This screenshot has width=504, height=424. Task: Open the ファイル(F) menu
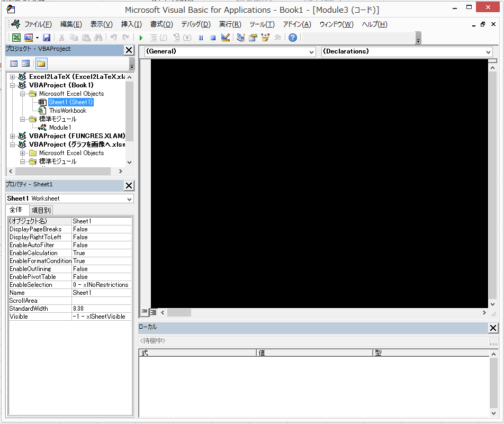38,24
